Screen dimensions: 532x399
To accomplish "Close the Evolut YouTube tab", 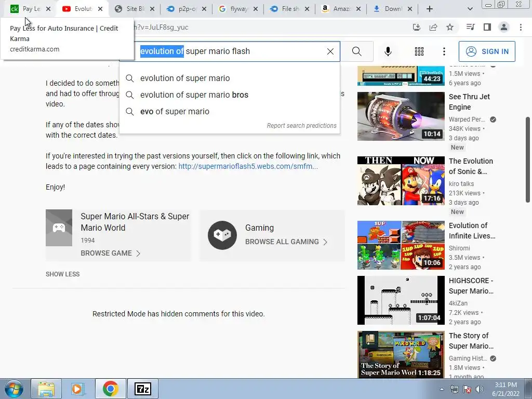I will 100,9.
